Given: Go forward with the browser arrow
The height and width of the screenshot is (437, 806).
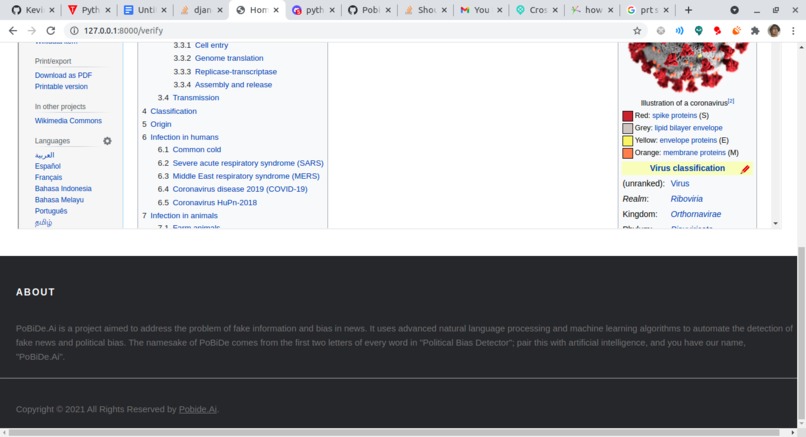Looking at the screenshot, I should [31, 31].
